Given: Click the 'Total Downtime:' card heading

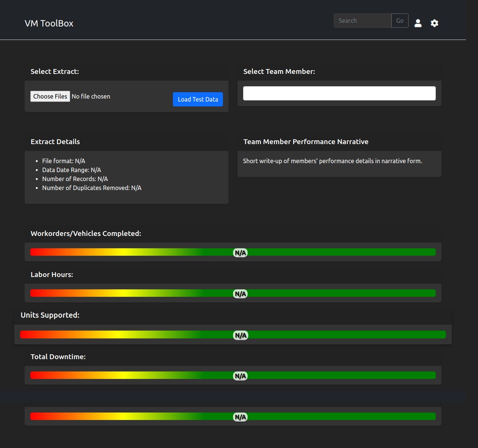Looking at the screenshot, I should (x=58, y=357).
